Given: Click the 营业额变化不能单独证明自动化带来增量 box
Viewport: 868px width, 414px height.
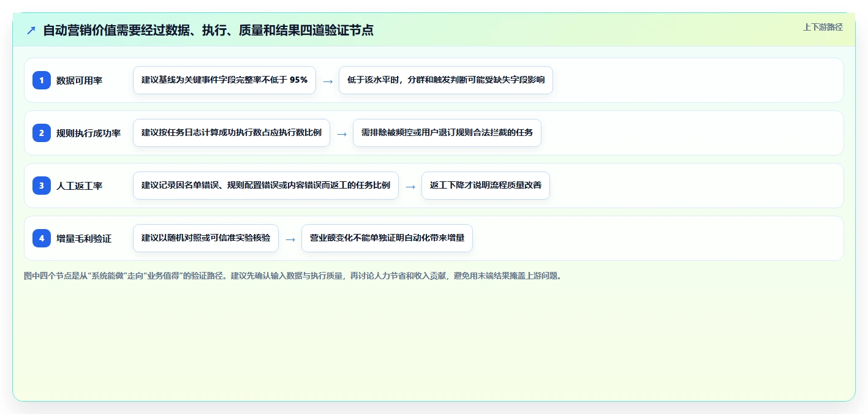Looking at the screenshot, I should [x=387, y=238].
